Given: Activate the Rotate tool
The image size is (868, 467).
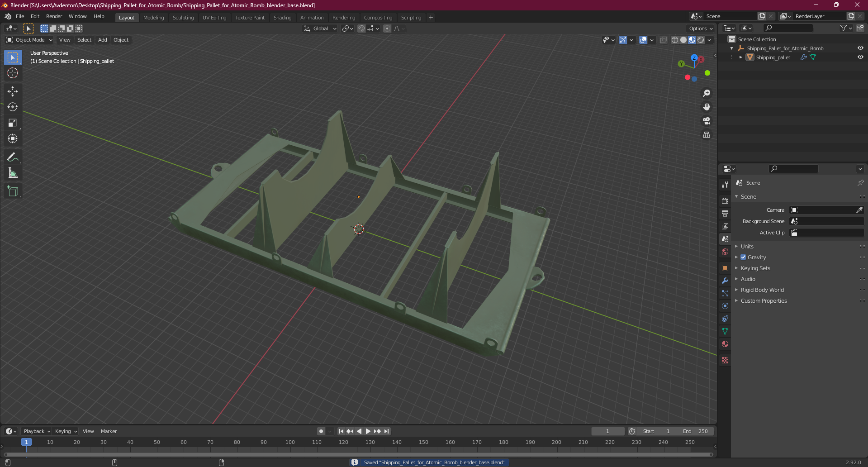Looking at the screenshot, I should (13, 107).
